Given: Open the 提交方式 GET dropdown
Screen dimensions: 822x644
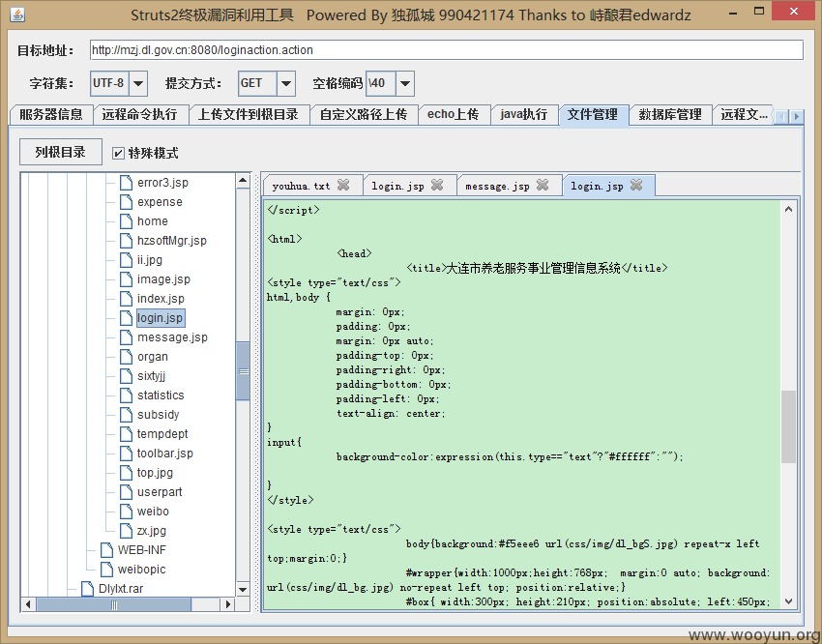Looking at the screenshot, I should click(x=285, y=83).
